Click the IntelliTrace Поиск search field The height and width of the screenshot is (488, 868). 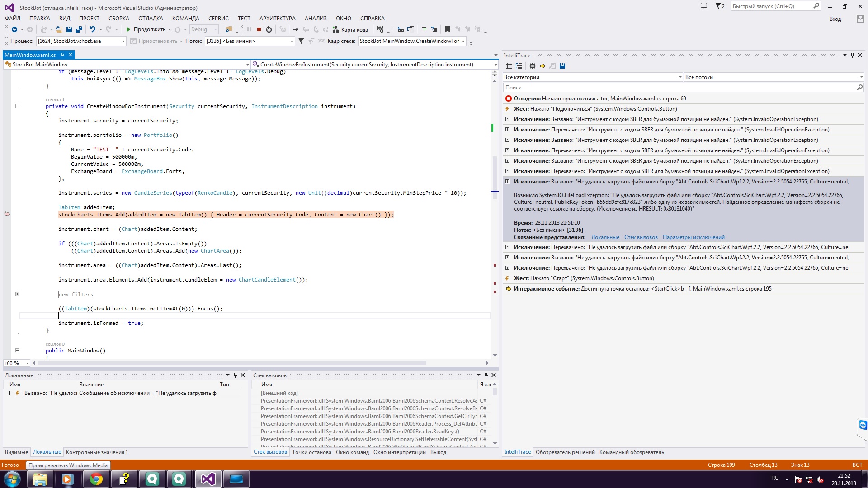click(x=679, y=88)
